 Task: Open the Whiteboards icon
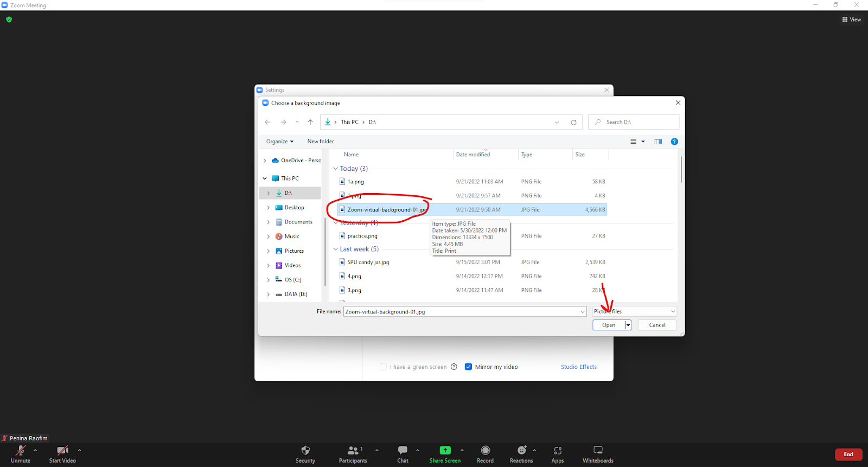[598, 450]
